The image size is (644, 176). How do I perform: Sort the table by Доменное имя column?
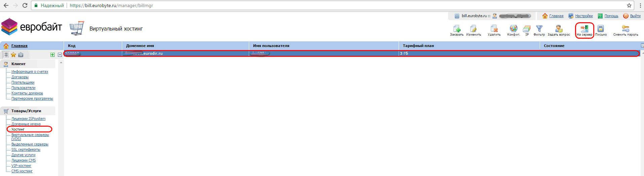pos(140,46)
